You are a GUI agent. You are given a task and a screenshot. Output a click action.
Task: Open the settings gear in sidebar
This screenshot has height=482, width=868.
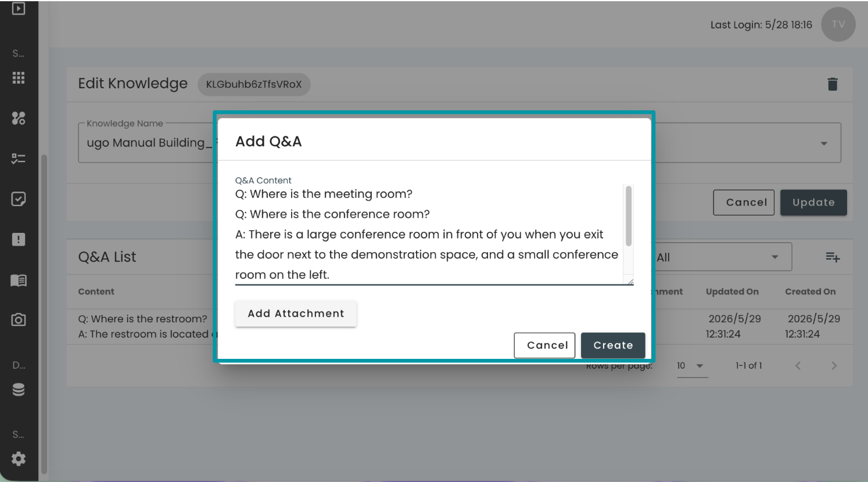pos(19,459)
